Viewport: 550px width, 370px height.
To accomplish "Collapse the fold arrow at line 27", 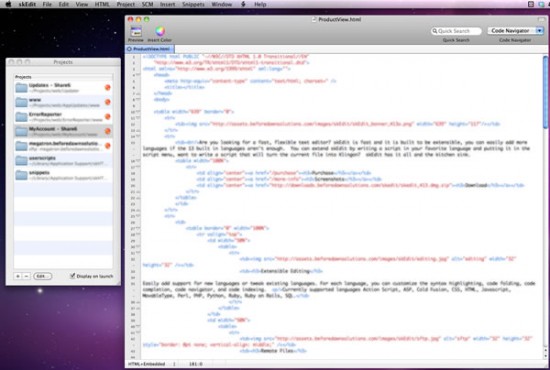I will [138, 228].
